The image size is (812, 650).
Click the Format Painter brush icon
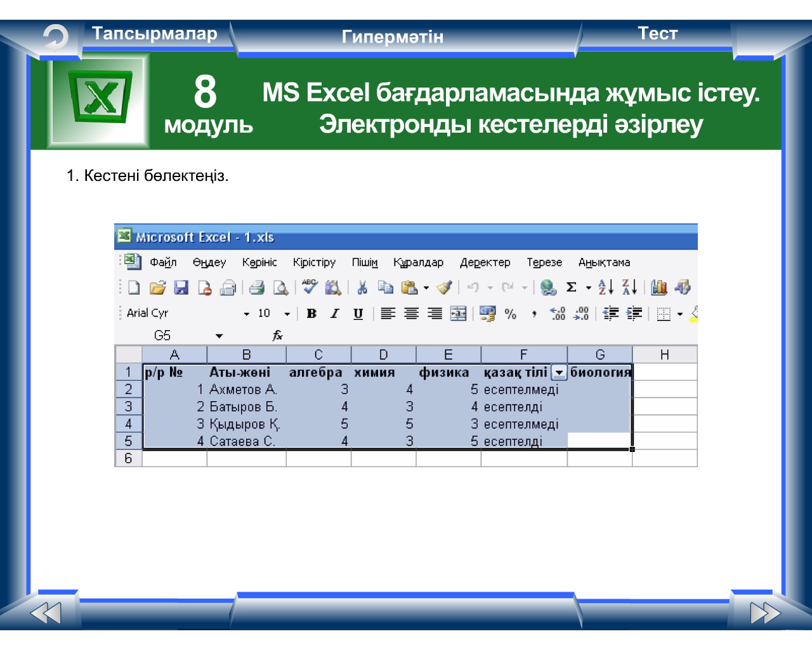coord(444,288)
